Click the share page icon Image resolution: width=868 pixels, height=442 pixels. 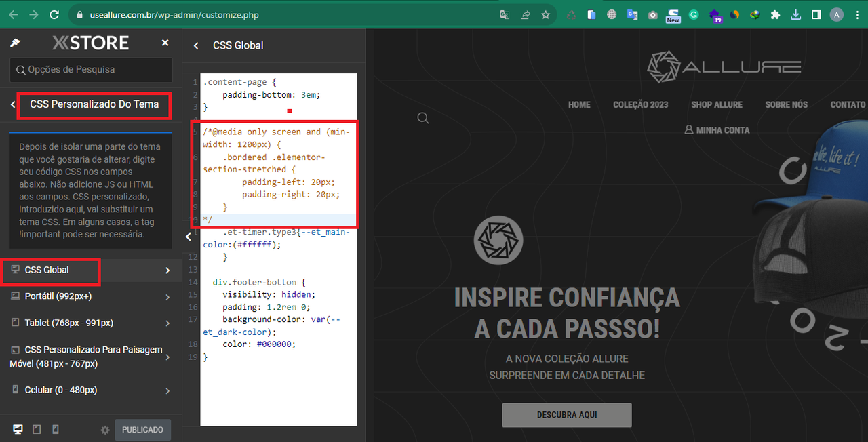click(x=525, y=14)
